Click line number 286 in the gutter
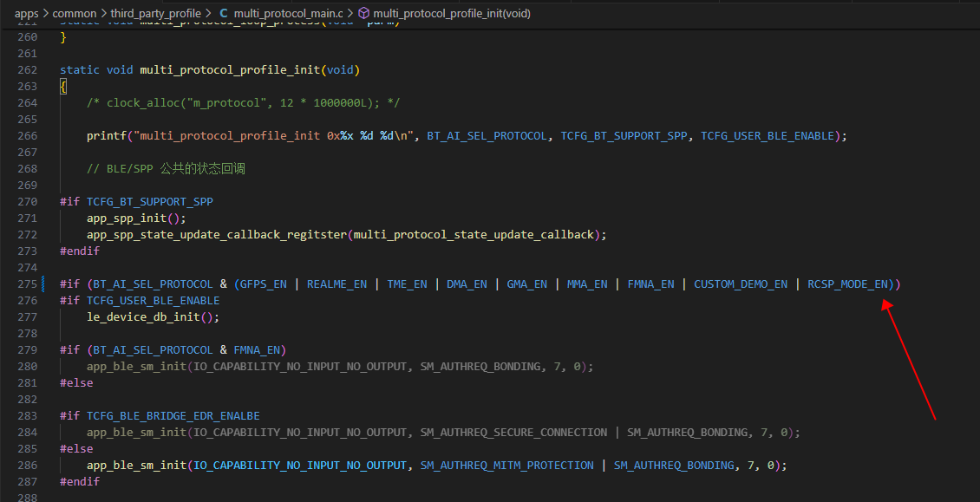The width and height of the screenshot is (980, 502). 27,466
